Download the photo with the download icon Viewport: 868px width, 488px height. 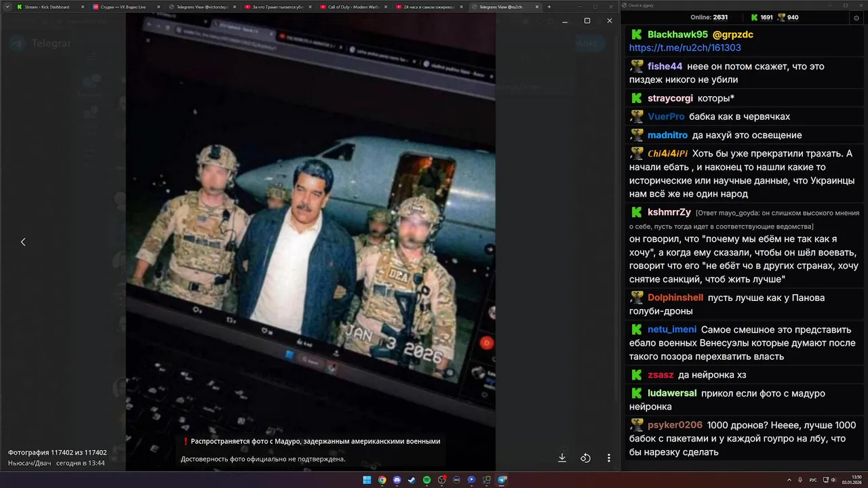pyautogui.click(x=562, y=457)
